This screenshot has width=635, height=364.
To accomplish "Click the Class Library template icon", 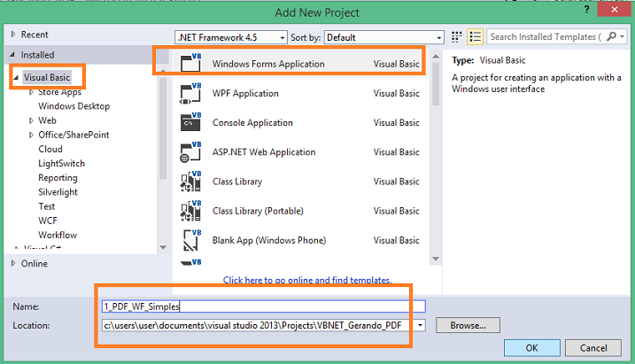I will click(x=190, y=182).
